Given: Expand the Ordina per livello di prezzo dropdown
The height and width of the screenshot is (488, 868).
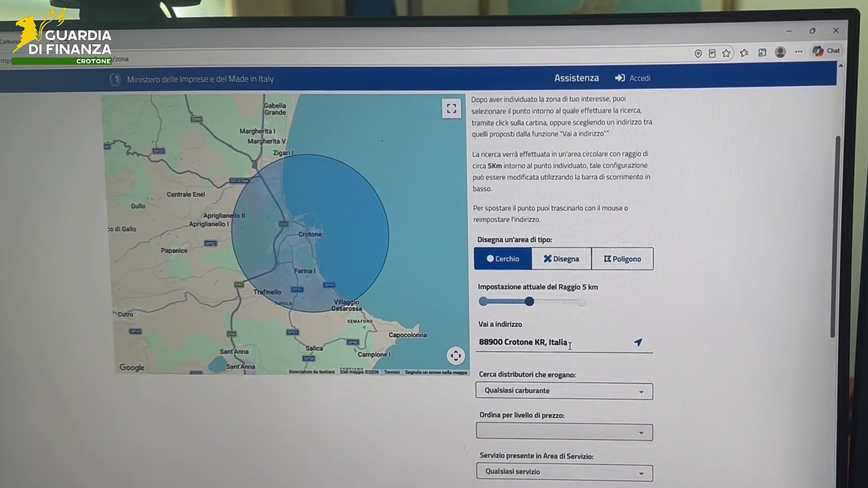Looking at the screenshot, I should [x=564, y=432].
